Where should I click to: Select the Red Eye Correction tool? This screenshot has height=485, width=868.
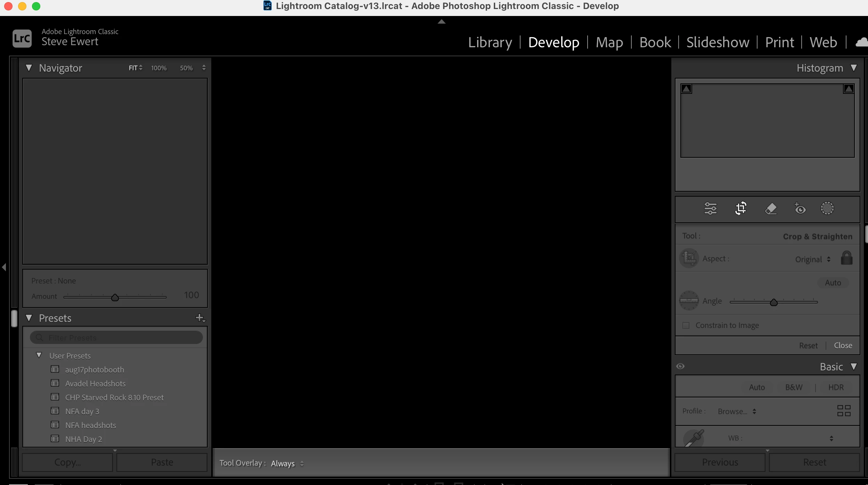(x=800, y=208)
